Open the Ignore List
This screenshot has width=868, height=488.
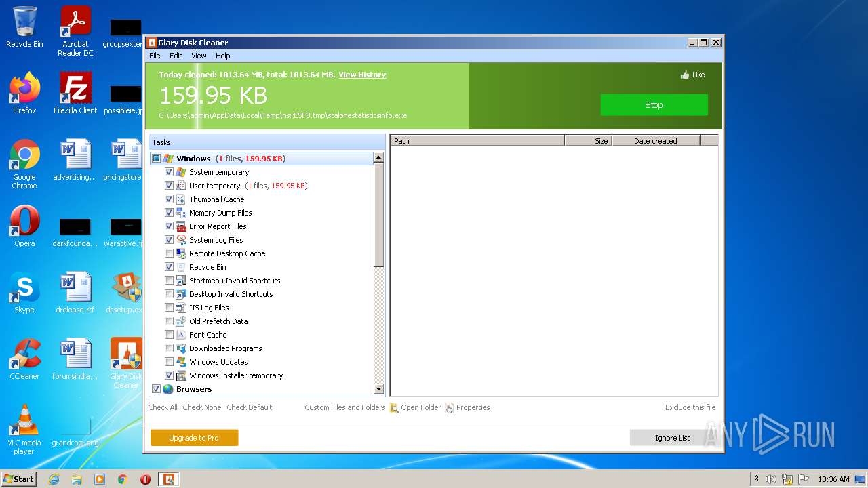(x=672, y=438)
